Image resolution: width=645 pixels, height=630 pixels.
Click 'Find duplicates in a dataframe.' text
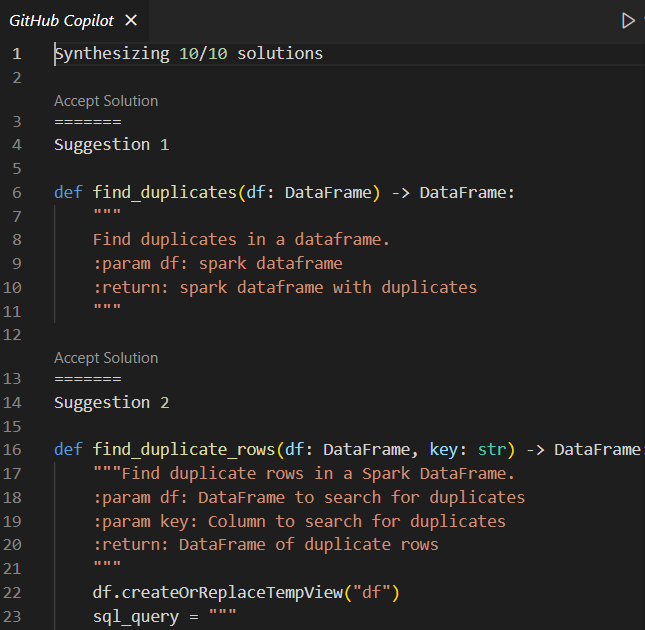pyautogui.click(x=241, y=239)
